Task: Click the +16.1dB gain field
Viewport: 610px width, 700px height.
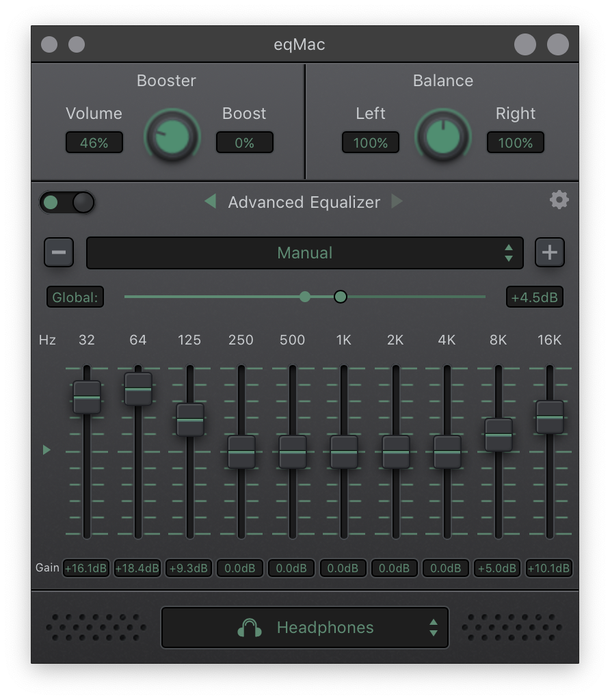Action: (85, 568)
